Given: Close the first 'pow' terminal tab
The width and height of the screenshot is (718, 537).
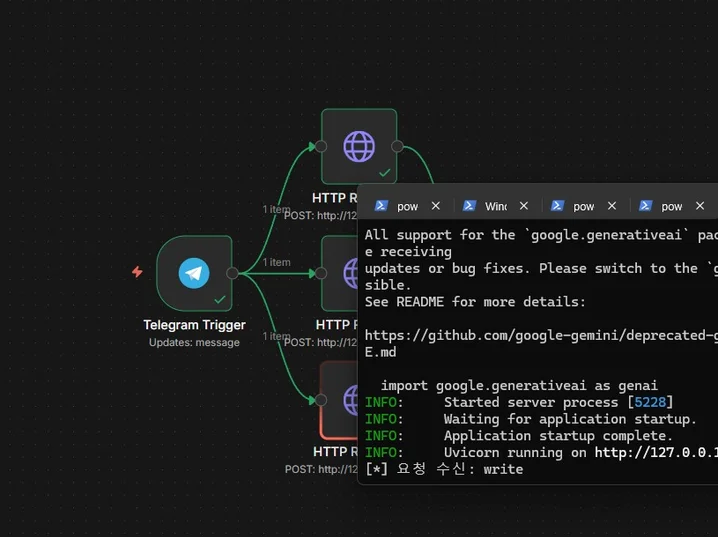Looking at the screenshot, I should coord(435,206).
